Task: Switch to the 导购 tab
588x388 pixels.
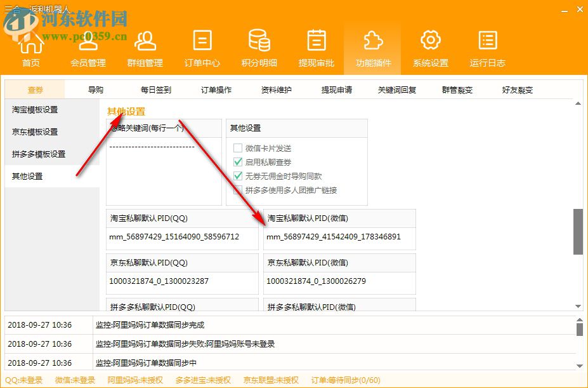Action: 96,90
